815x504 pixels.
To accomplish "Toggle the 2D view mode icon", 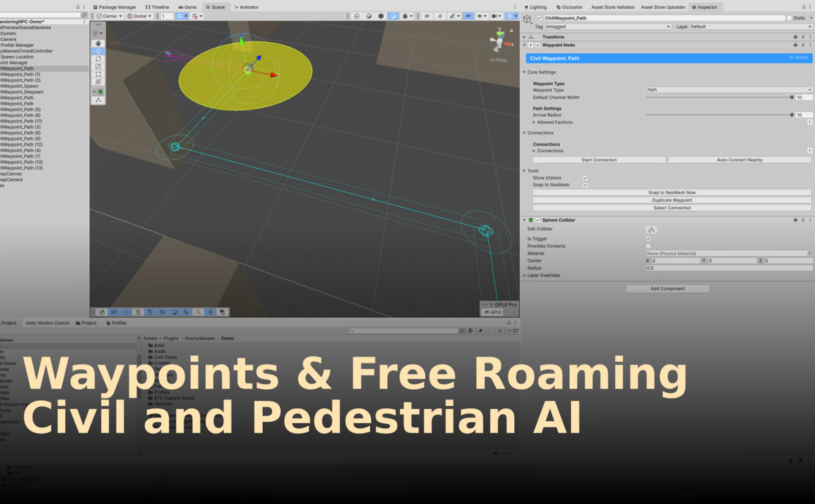I will click(427, 16).
